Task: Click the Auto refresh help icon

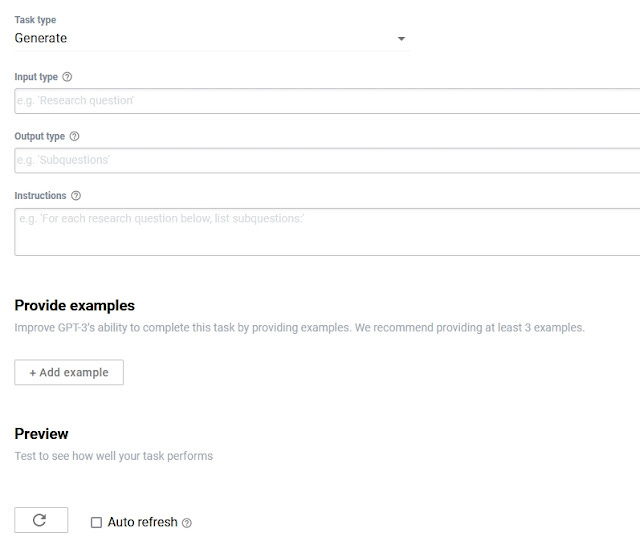Action: tap(187, 523)
